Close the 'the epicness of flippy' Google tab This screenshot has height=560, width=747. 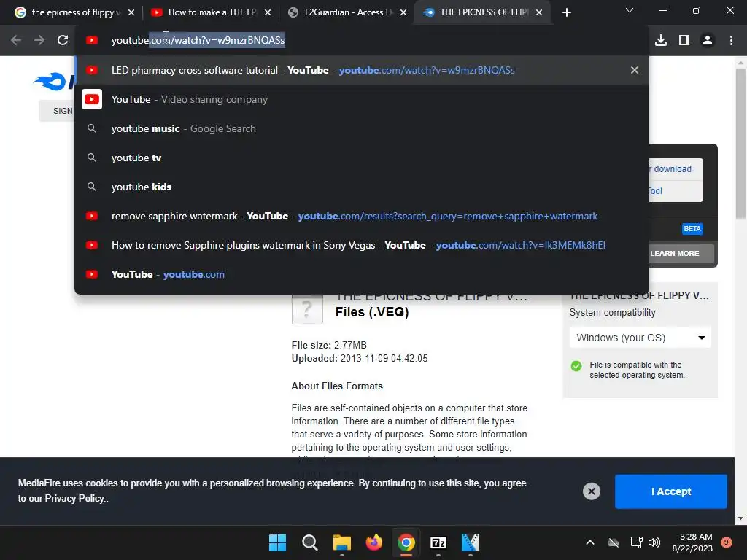point(131,12)
